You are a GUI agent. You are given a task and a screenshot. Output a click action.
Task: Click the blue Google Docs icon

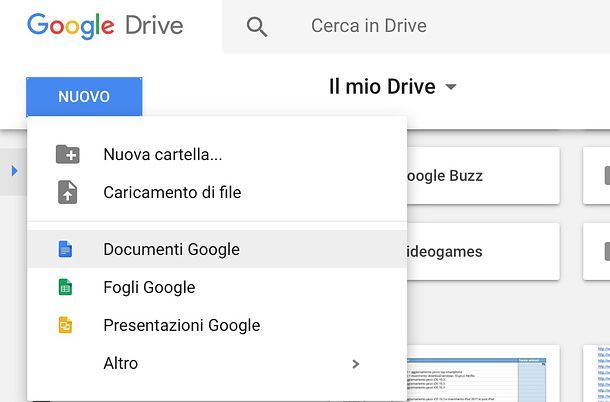65,249
